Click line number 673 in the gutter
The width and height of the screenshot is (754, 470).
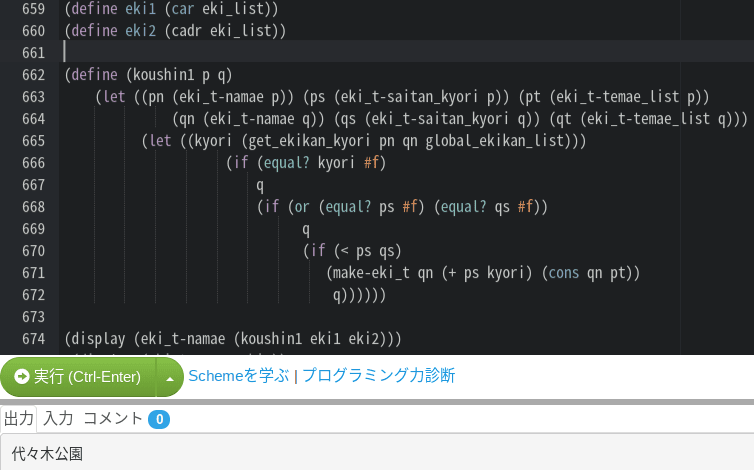(x=33, y=317)
